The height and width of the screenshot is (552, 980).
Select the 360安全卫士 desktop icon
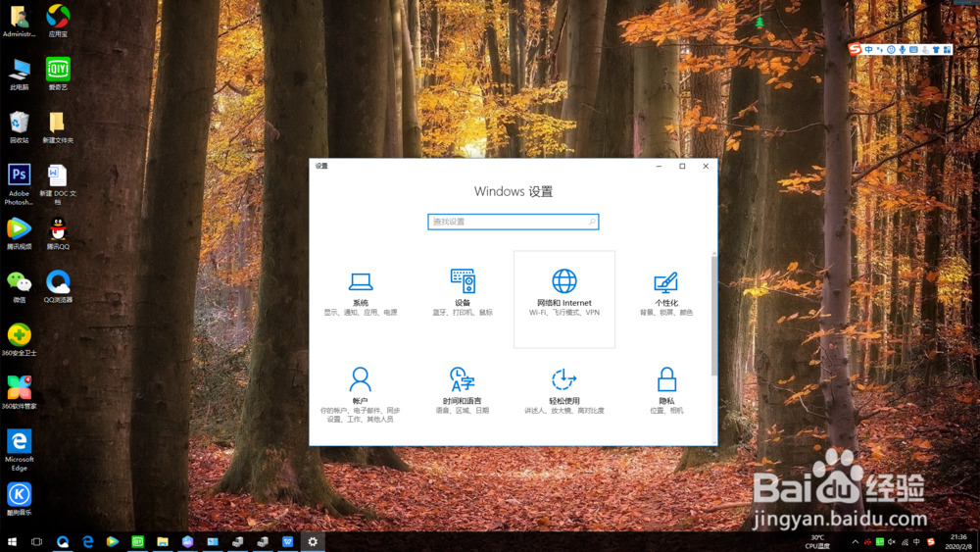(x=20, y=339)
